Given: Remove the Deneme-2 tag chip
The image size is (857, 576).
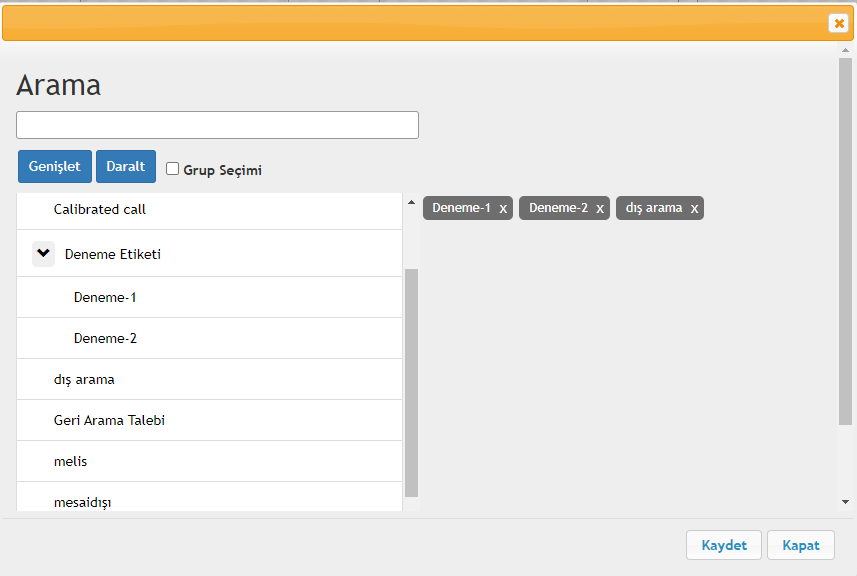Looking at the screenshot, I should coord(600,209).
